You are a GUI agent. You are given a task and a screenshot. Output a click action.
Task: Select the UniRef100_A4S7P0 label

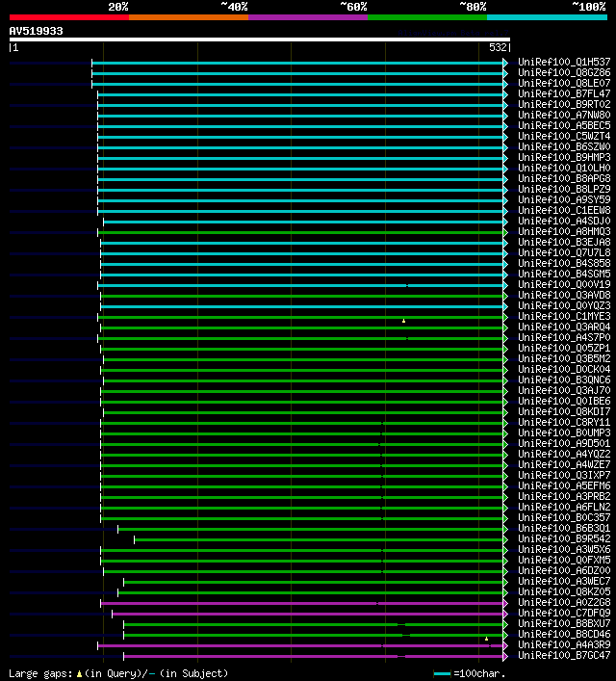point(564,337)
